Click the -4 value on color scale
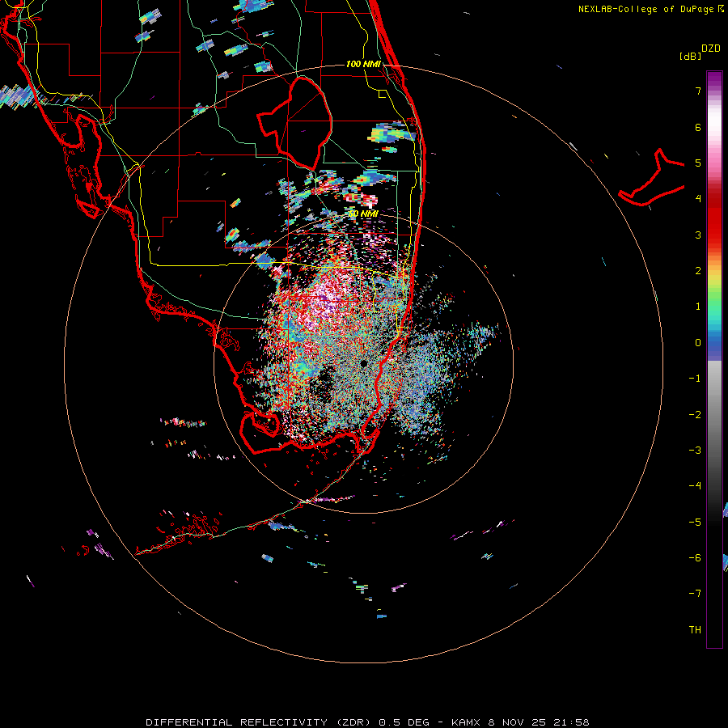The height and width of the screenshot is (728, 728). pyautogui.click(x=695, y=486)
